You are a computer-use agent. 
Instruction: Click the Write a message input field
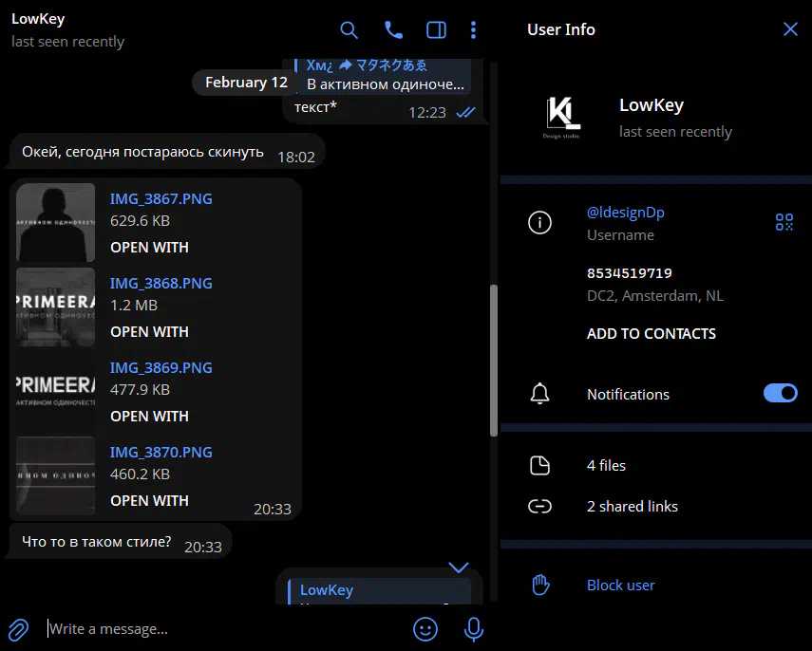pyautogui.click(x=218, y=628)
